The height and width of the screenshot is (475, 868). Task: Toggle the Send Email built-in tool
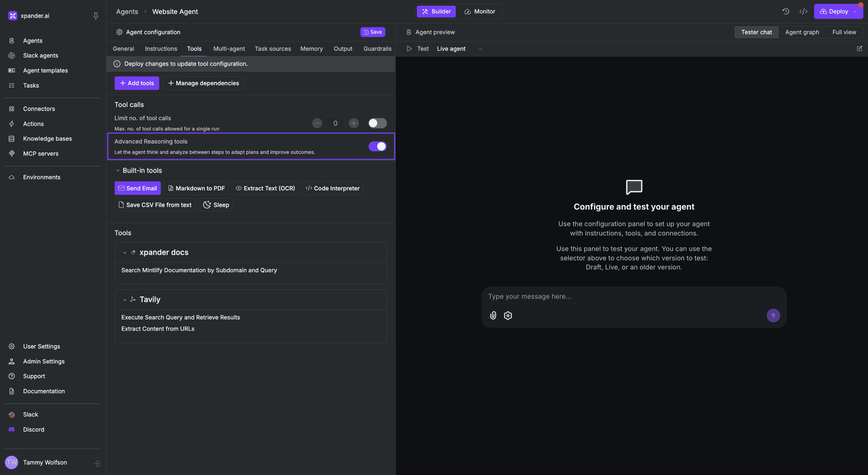click(137, 188)
